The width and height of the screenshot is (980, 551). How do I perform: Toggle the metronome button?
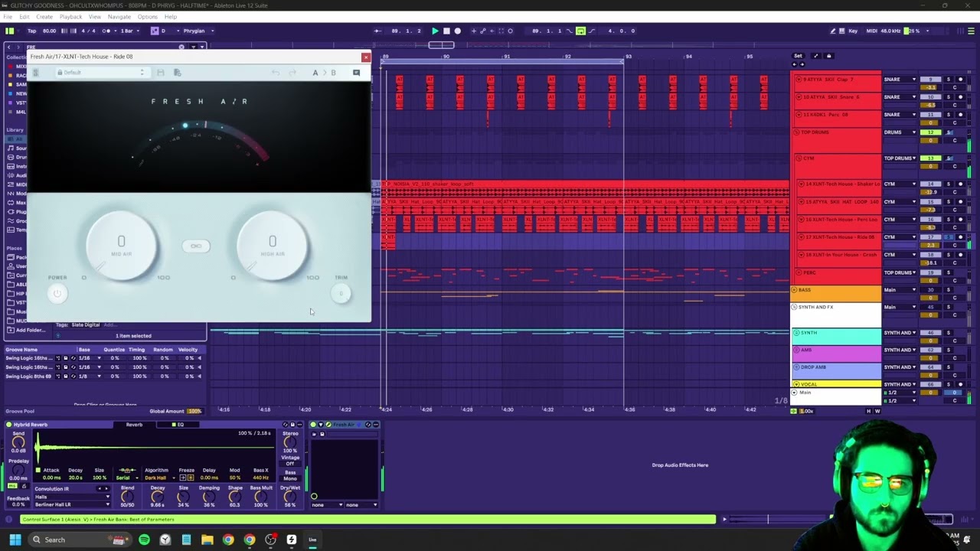(x=107, y=31)
